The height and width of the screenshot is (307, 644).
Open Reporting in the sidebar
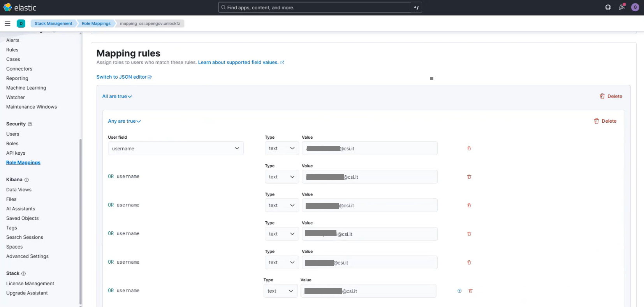tap(17, 78)
